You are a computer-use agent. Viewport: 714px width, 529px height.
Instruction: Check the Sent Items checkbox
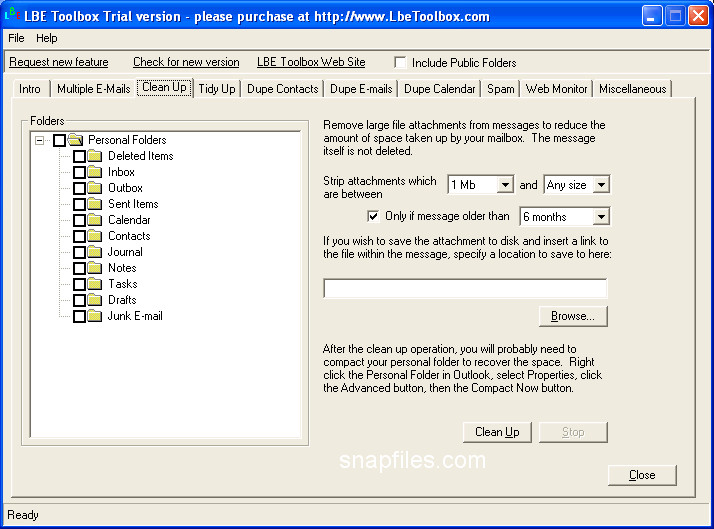tap(79, 204)
